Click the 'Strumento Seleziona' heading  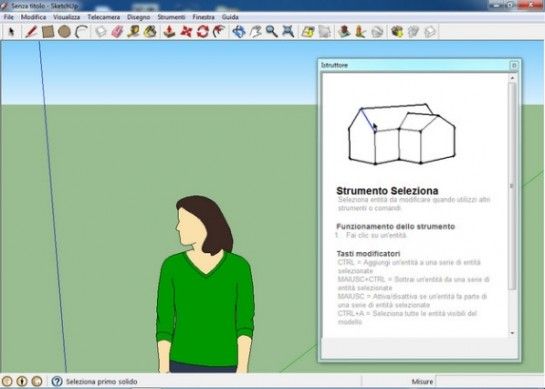click(x=387, y=191)
